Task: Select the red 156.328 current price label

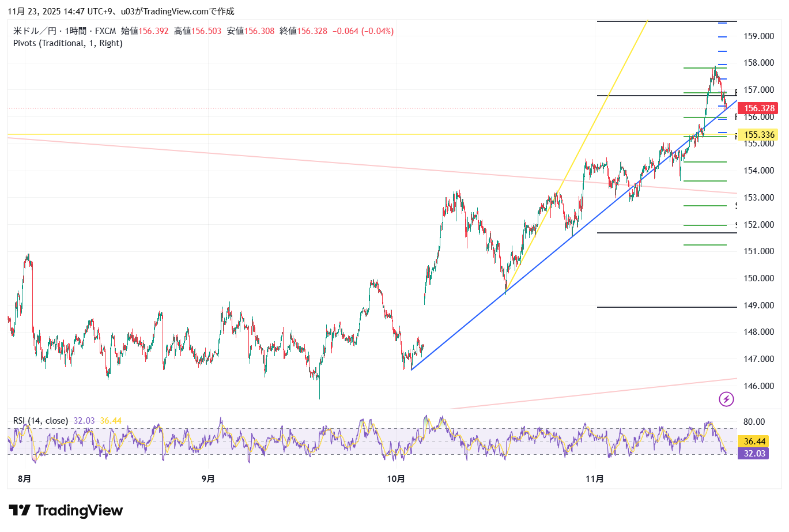Action: (x=758, y=108)
